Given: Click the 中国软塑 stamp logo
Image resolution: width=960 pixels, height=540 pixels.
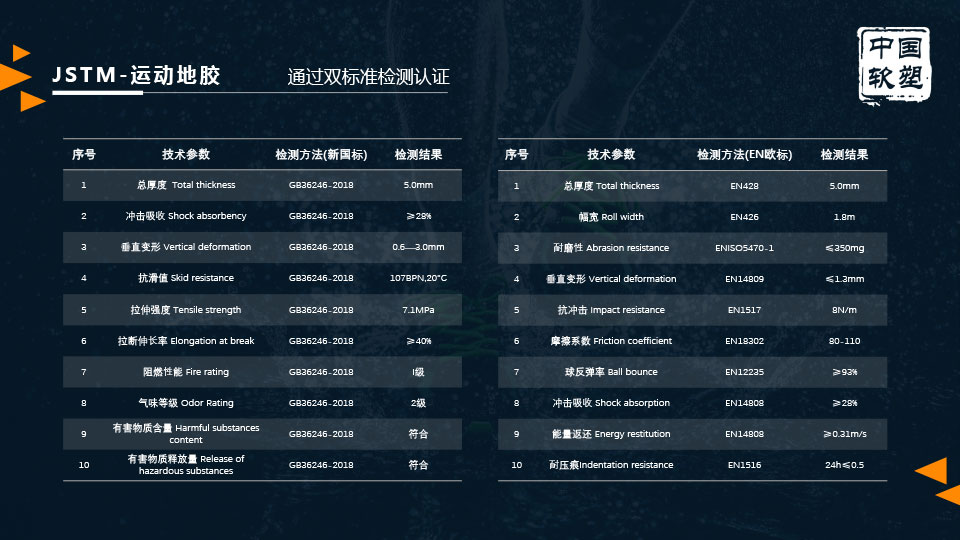Looking at the screenshot, I should point(893,65).
